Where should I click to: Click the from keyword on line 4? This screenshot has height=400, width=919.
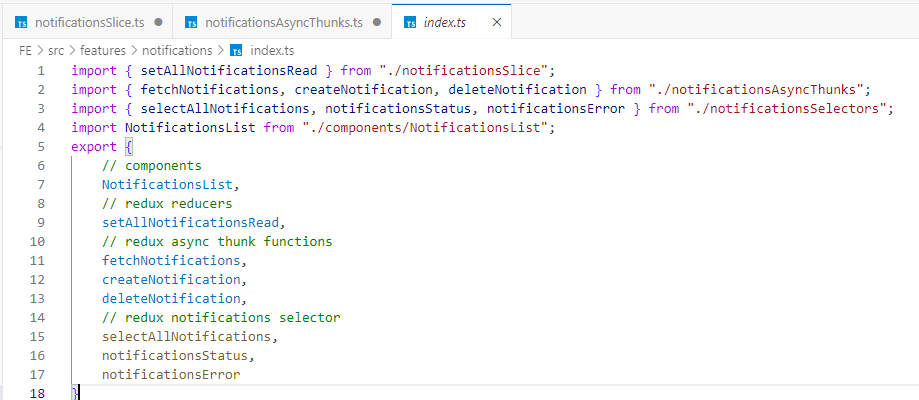(x=279, y=127)
